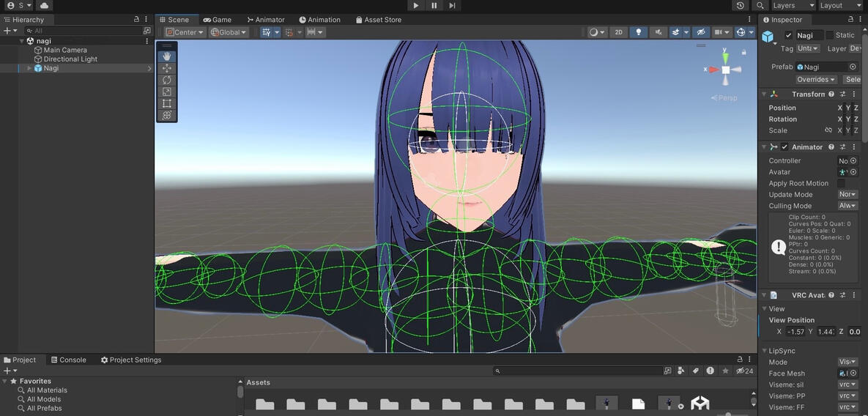Screen dimensions: 868x416
Task: Select the Scale tool
Action: coord(167,92)
